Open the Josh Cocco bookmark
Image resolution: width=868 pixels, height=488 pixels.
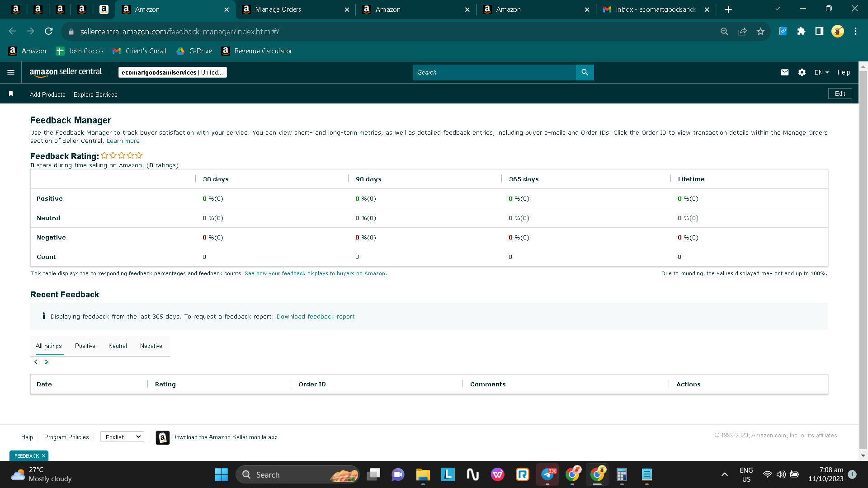(x=79, y=51)
